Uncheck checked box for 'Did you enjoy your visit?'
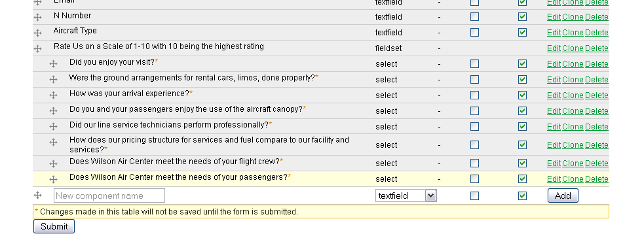Image resolution: width=644 pixels, height=238 pixels. click(522, 64)
